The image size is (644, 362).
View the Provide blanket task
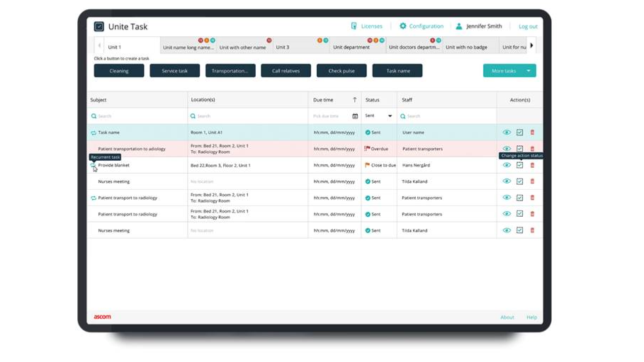click(507, 165)
